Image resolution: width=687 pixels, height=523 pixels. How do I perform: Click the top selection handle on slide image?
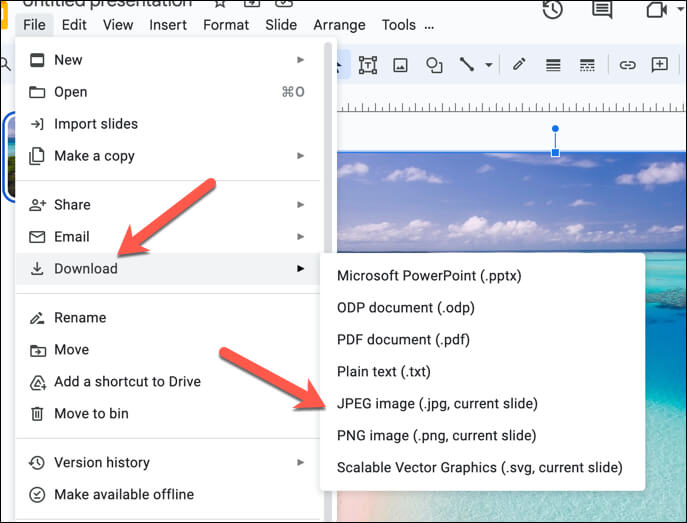click(x=556, y=152)
